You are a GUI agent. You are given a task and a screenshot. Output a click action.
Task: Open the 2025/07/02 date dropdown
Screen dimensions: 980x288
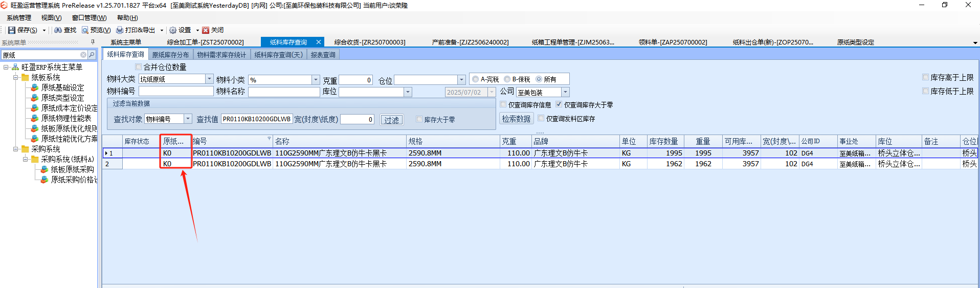pos(492,92)
